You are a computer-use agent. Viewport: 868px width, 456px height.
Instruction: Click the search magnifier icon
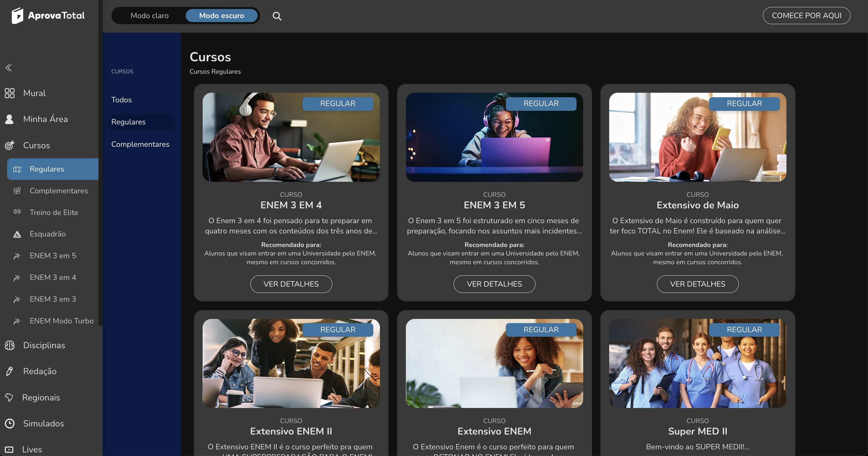click(x=277, y=16)
